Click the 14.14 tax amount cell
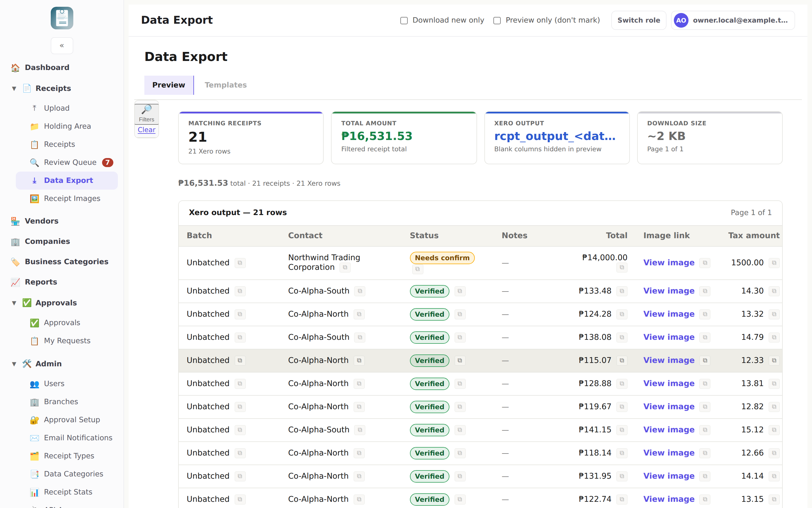Screen dimensions: 812x508 pyautogui.click(x=752, y=476)
